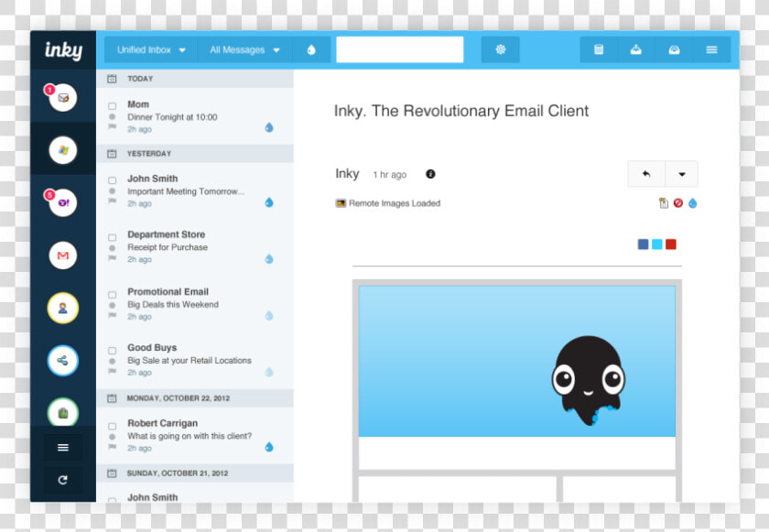Click the Inky octopus mascot image

point(588,380)
